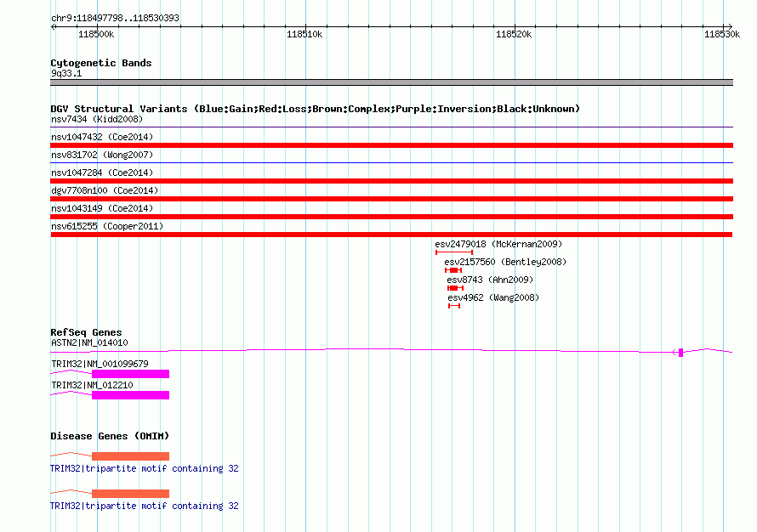Screen dimensions: 757x532
Task: Click the DGV Structural Variants track heading
Action: pos(316,109)
